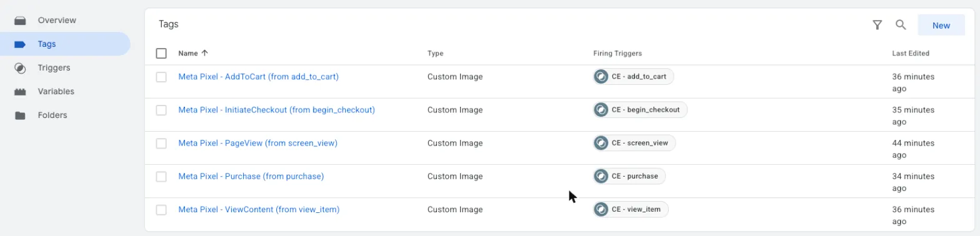Open CE - screen_view trigger chip label
The image size is (980, 236).
click(x=640, y=143)
